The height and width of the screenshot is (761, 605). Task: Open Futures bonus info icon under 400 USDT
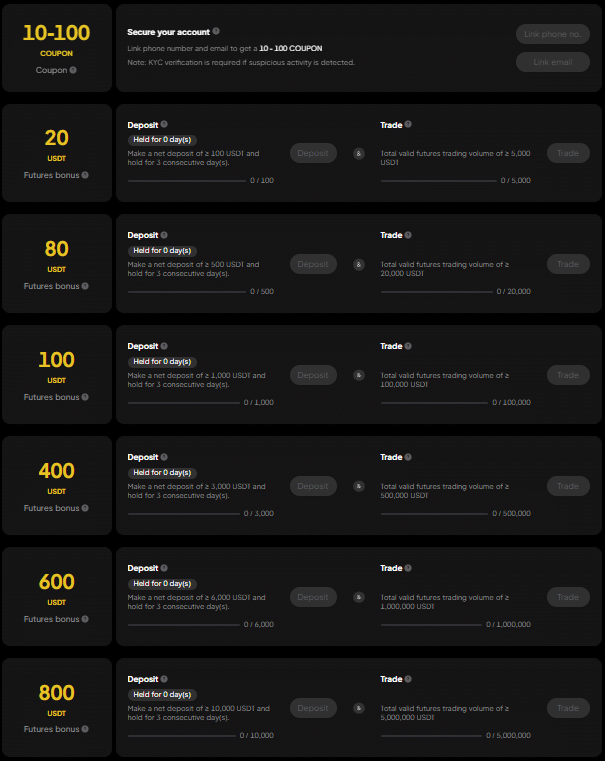(85, 508)
